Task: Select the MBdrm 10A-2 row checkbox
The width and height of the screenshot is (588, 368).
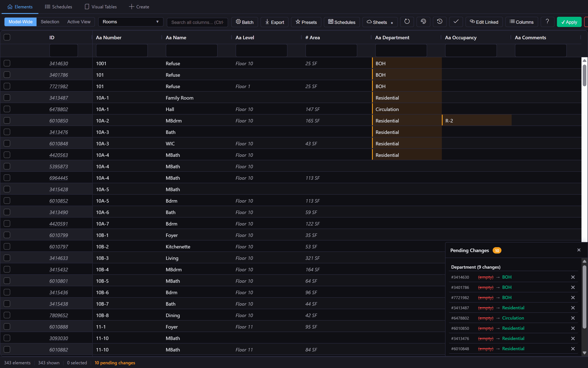Action: tap(7, 120)
